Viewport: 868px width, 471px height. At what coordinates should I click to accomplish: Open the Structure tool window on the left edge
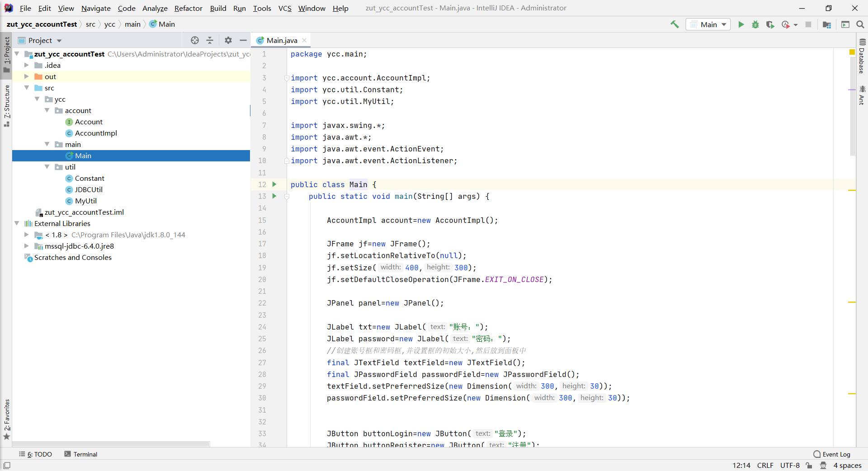[6, 105]
